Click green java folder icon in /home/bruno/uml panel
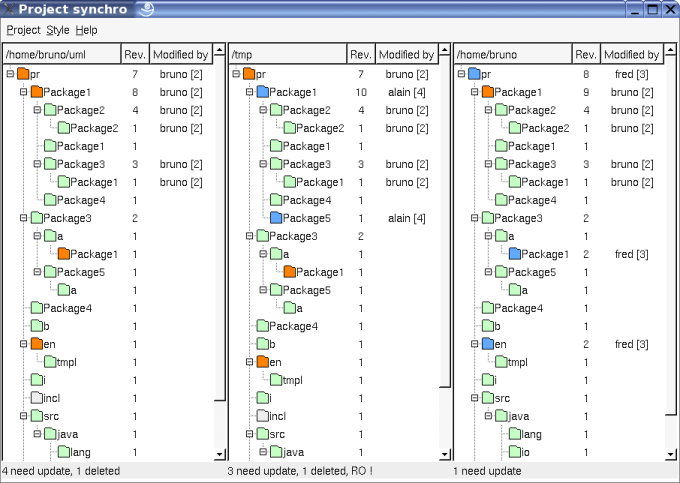The width and height of the screenshot is (680, 483). [x=50, y=434]
